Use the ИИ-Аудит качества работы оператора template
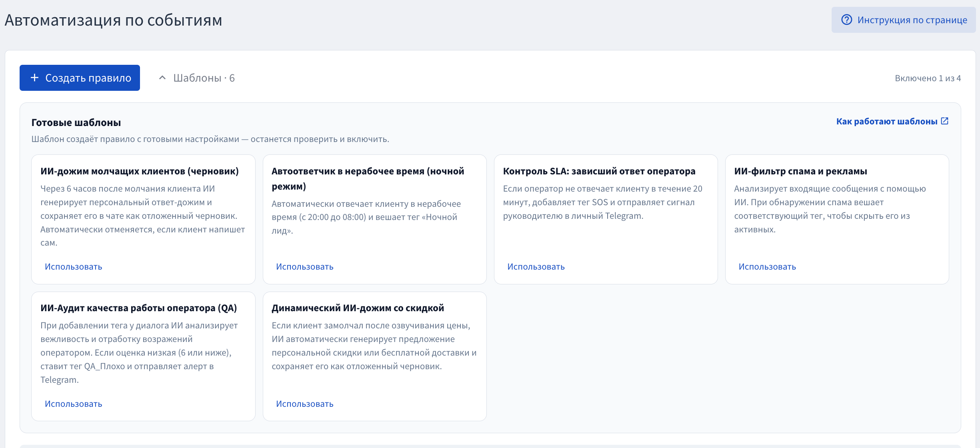Viewport: 980px width, 448px height. coord(74,404)
